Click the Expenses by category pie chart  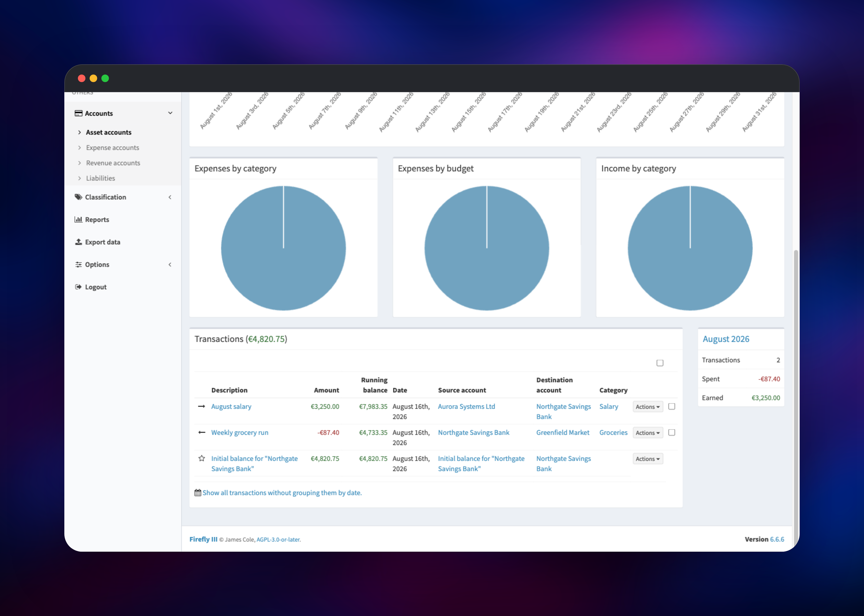[283, 248]
